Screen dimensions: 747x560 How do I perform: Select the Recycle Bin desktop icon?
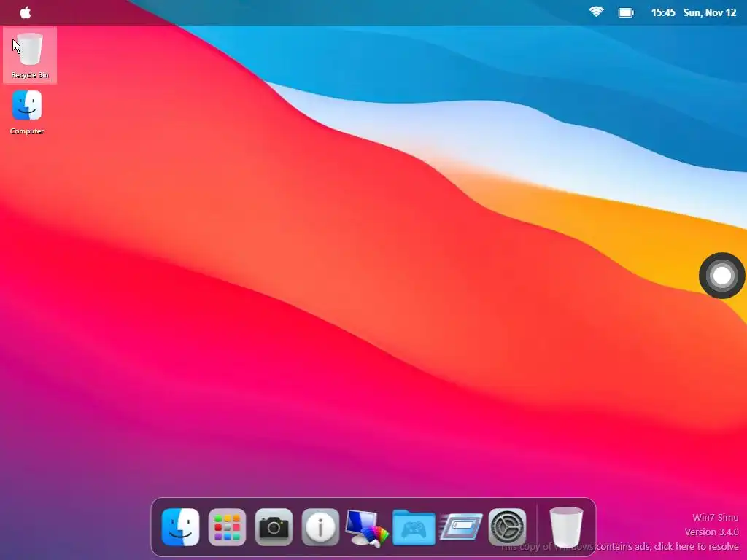click(30, 55)
